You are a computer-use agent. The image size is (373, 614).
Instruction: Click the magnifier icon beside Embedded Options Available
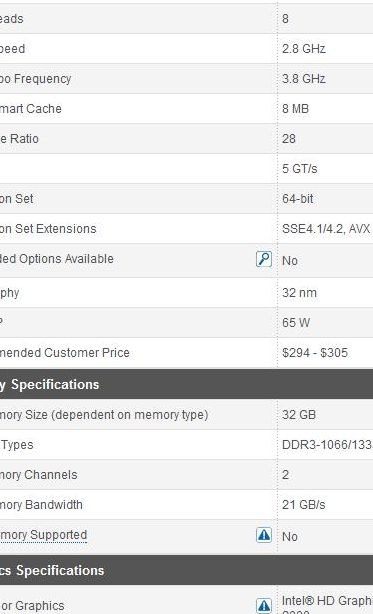point(264,259)
